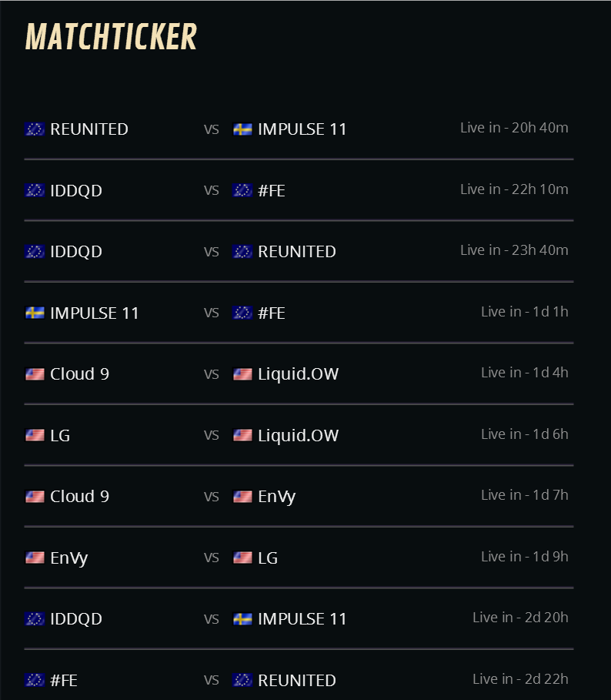Open #FE vs REUNITED match at 2d 22h
Viewport: 611px width, 700px height.
[x=299, y=680]
